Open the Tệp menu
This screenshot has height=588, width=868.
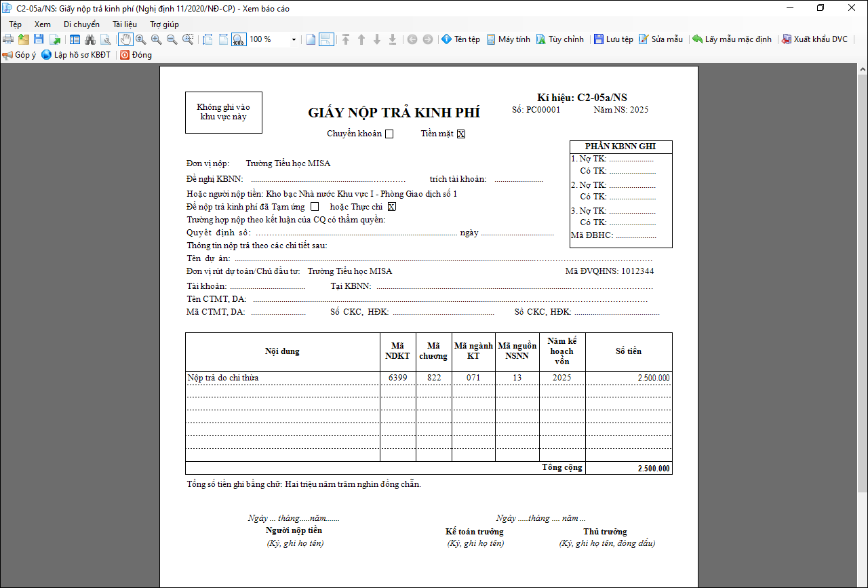[15, 24]
